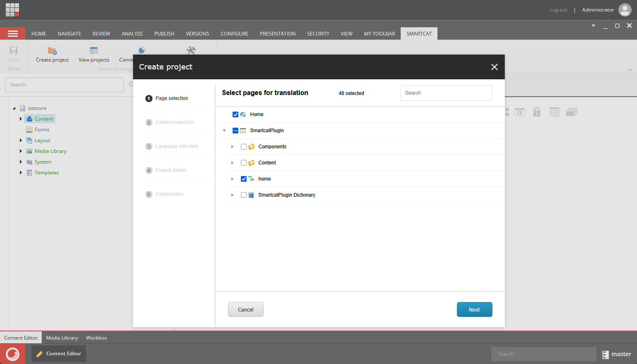Click the Log out link

click(x=559, y=10)
